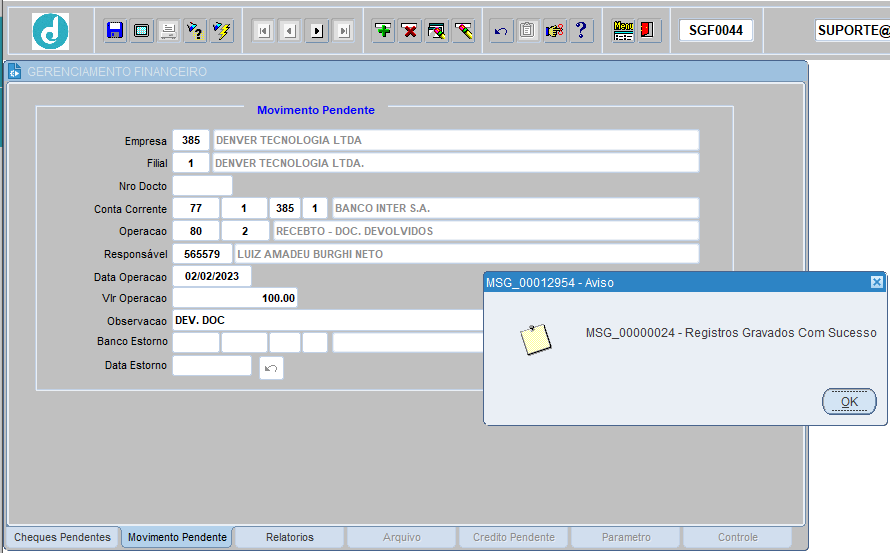Open the Controle tab
This screenshot has width=890, height=553.
pos(738,537)
